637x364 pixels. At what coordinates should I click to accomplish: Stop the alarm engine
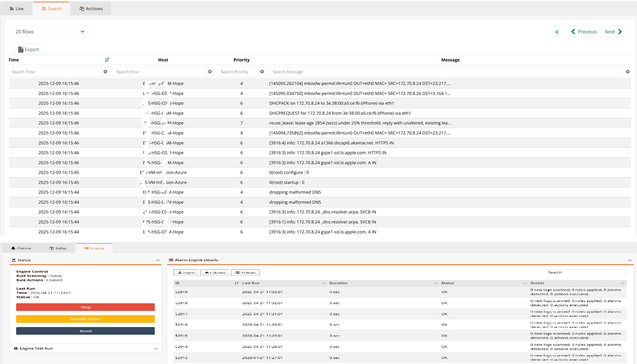click(x=85, y=307)
